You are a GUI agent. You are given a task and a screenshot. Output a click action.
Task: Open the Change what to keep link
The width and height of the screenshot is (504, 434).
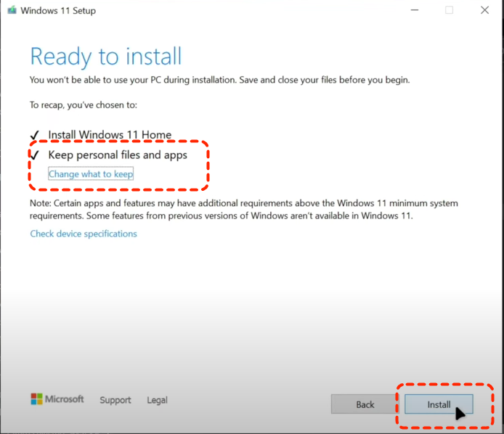coord(91,173)
